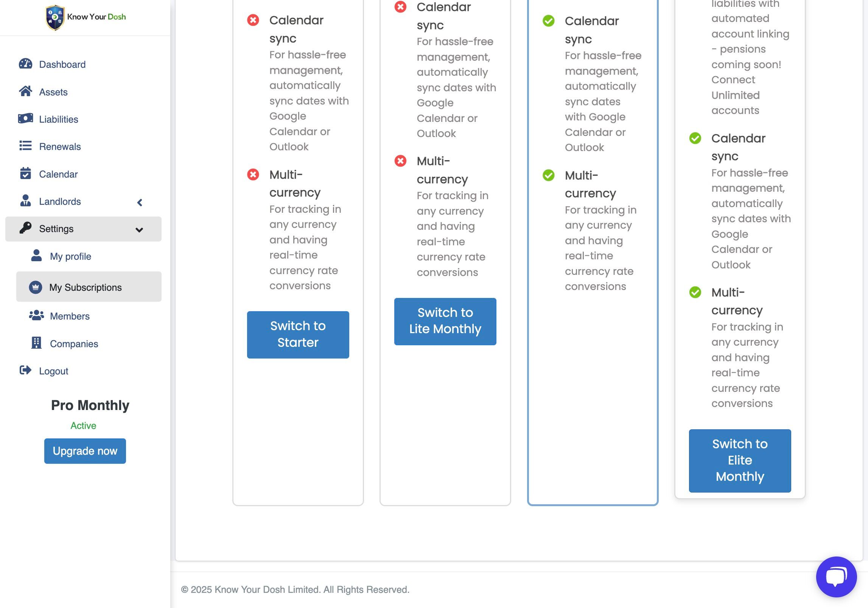The width and height of the screenshot is (868, 608).
Task: Click the Dashboard gauge icon
Action: 25,64
